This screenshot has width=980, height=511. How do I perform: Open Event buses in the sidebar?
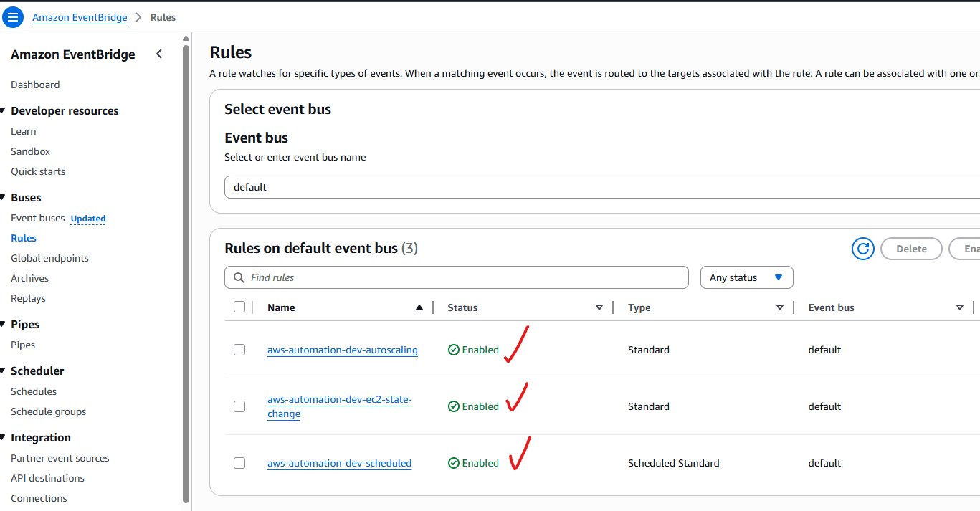(x=37, y=218)
